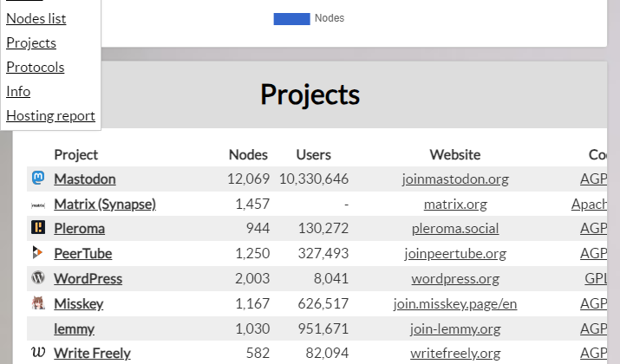This screenshot has height=364, width=620.
Task: Visit joinmastodon.org website link
Action: pos(455,179)
